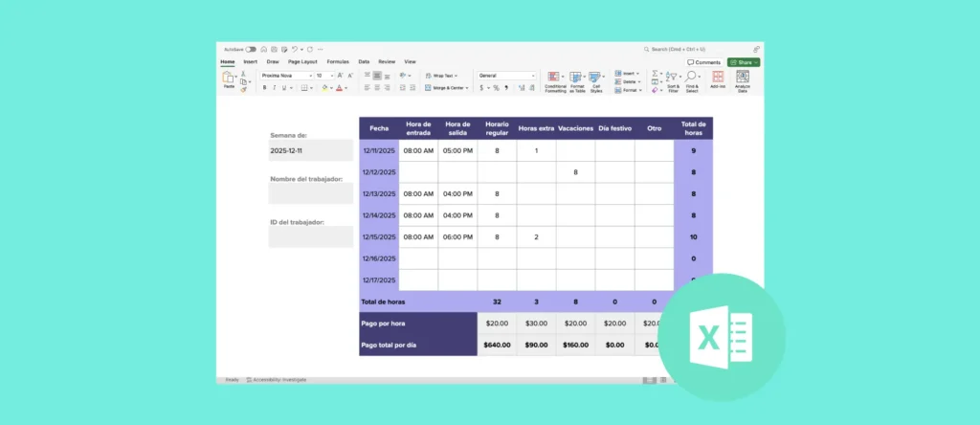Open the Add-ins icon
This screenshot has width=980, height=425.
pyautogui.click(x=718, y=78)
